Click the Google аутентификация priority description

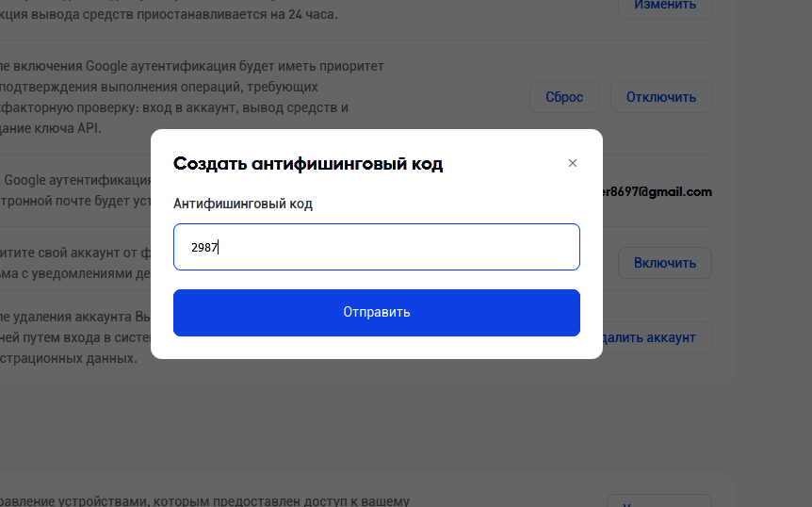point(188,97)
